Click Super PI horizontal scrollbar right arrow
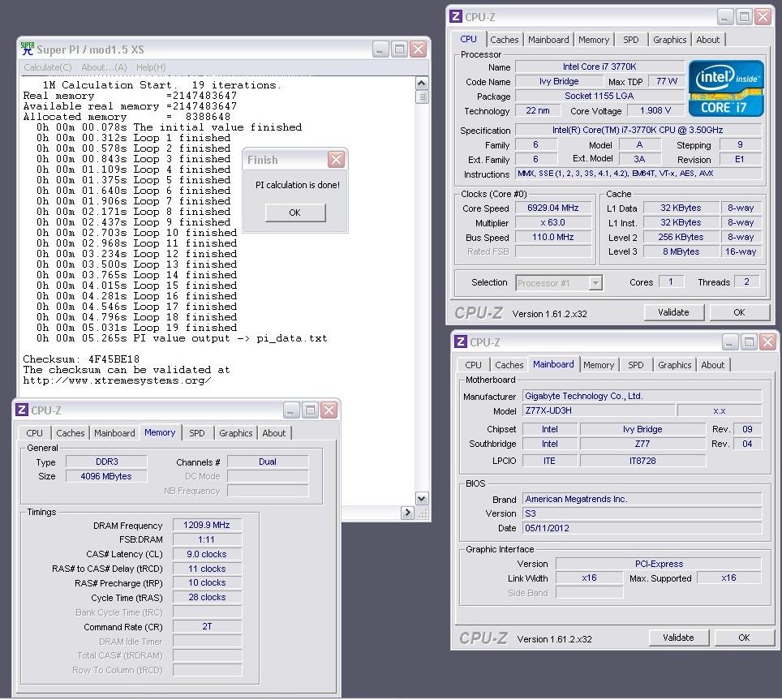Viewport: 782px width, 700px height. point(407,512)
